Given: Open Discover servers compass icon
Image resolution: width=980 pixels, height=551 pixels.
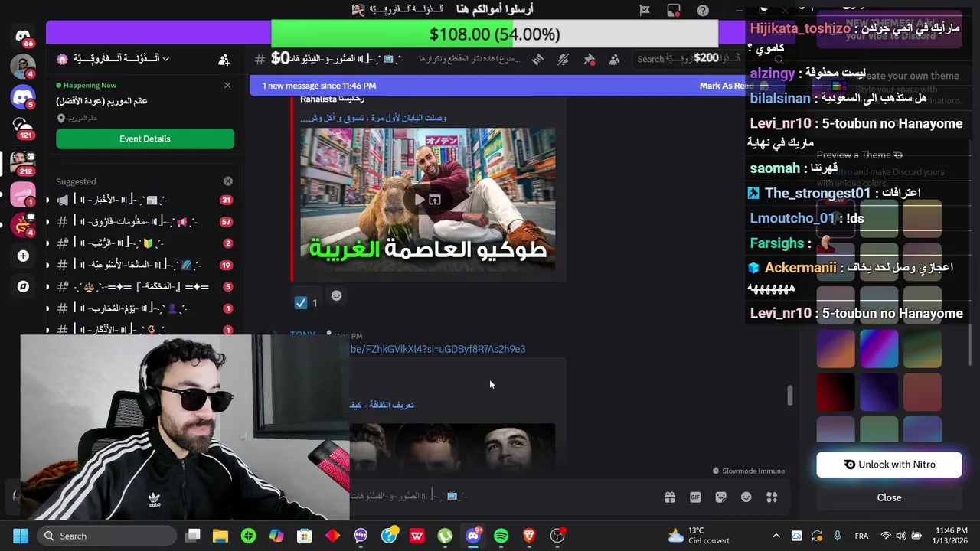Looking at the screenshot, I should (23, 286).
